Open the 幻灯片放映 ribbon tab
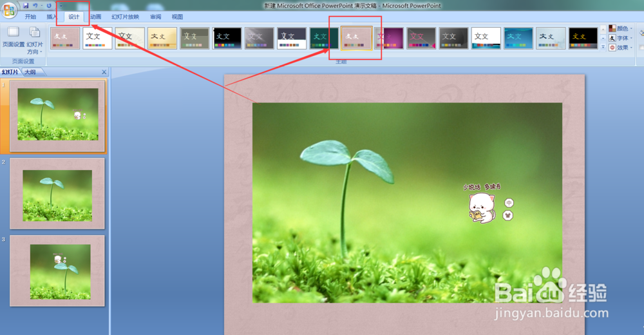644x335 pixels. [x=126, y=17]
